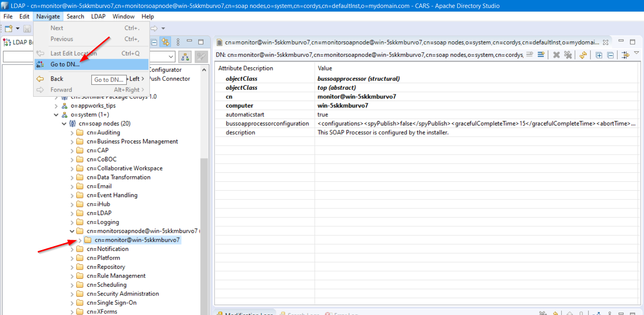Expand the cn=Notification folder
The width and height of the screenshot is (644, 315).
pyautogui.click(x=72, y=249)
